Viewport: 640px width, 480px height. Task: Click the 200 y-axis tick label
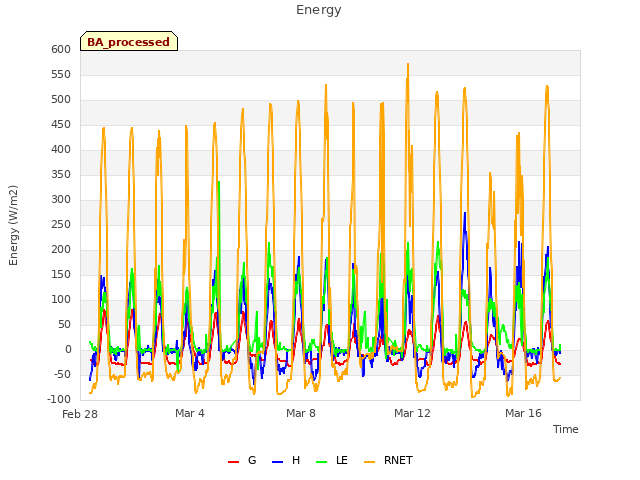click(x=61, y=249)
